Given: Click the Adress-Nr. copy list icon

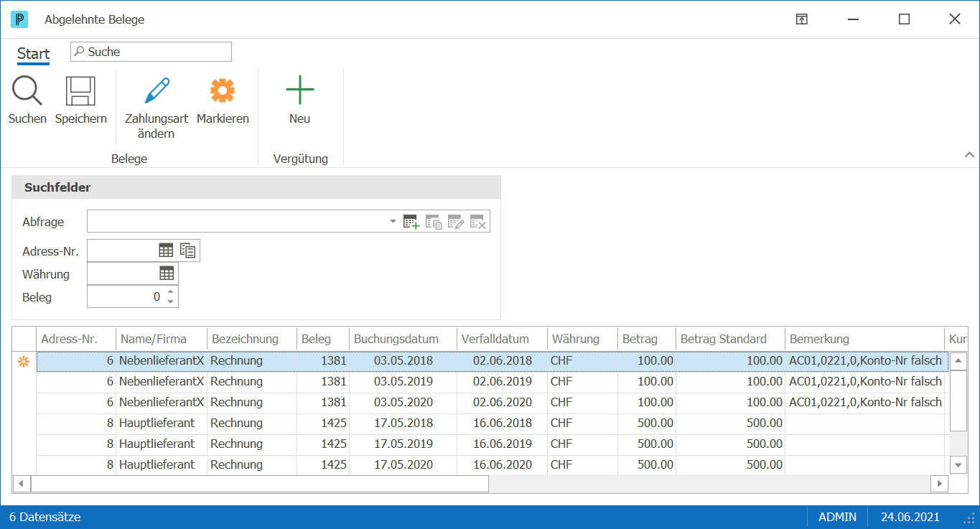Looking at the screenshot, I should click(188, 251).
